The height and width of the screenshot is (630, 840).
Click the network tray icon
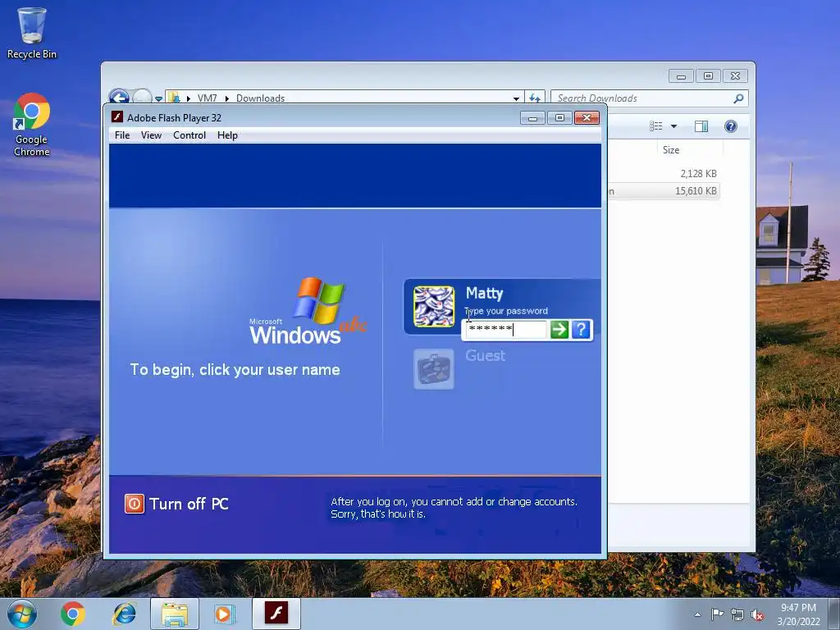coord(737,614)
